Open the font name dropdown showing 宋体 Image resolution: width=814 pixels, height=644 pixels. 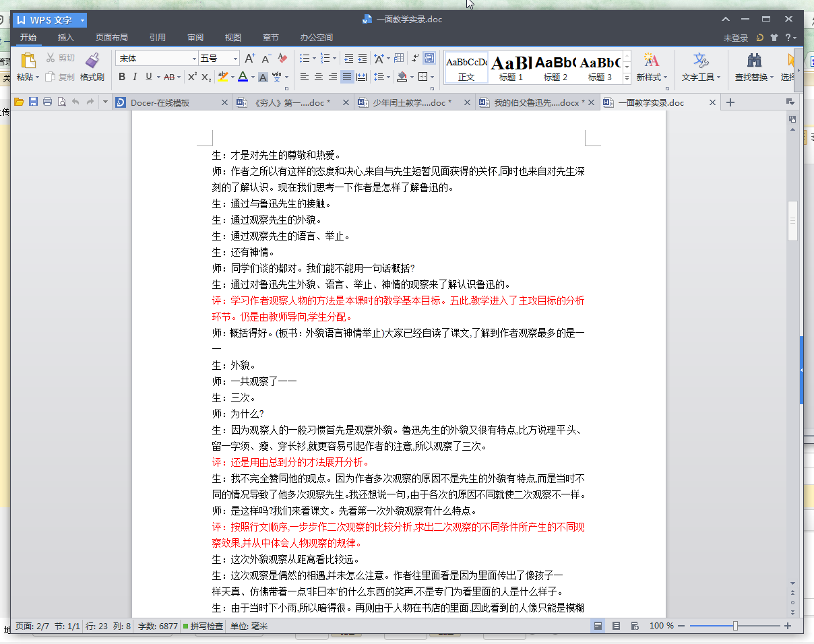click(194, 59)
